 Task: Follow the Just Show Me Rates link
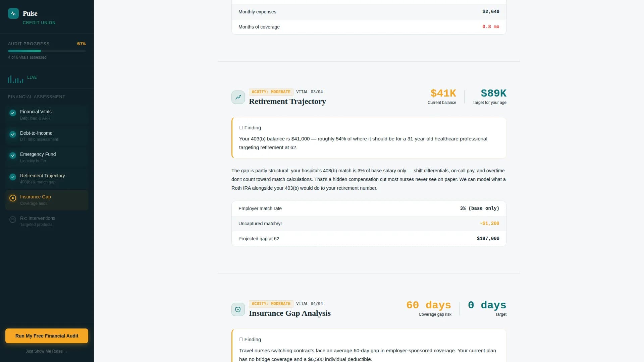point(47,351)
